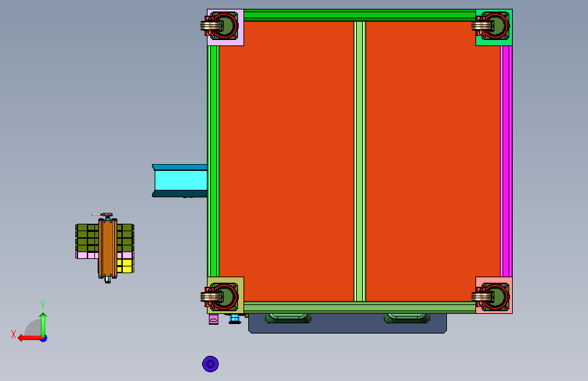Click the green Y axis arrow of the triad
This screenshot has height=381, width=588.
pyautogui.click(x=43, y=325)
